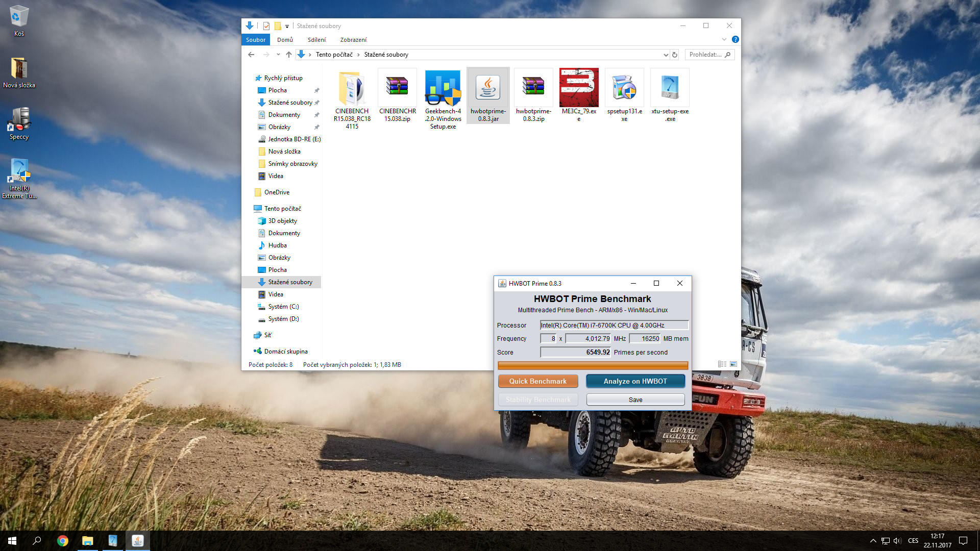Open network status in system tray
Viewport: 980px width, 551px height.
(886, 541)
